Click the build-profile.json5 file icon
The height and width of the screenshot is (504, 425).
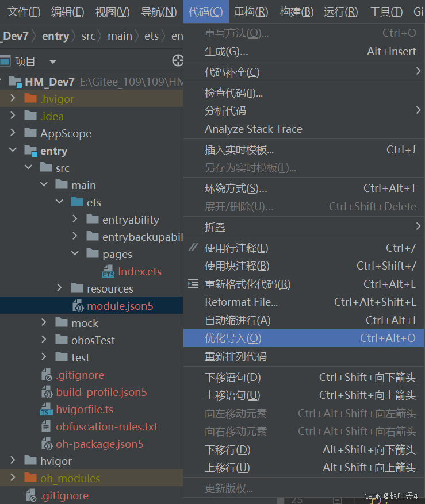point(47,392)
